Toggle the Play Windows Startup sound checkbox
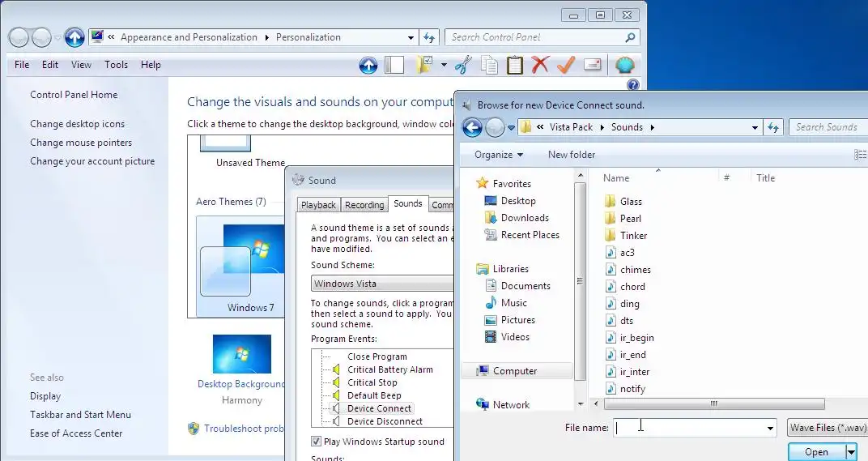Image resolution: width=868 pixels, height=461 pixels. (316, 442)
